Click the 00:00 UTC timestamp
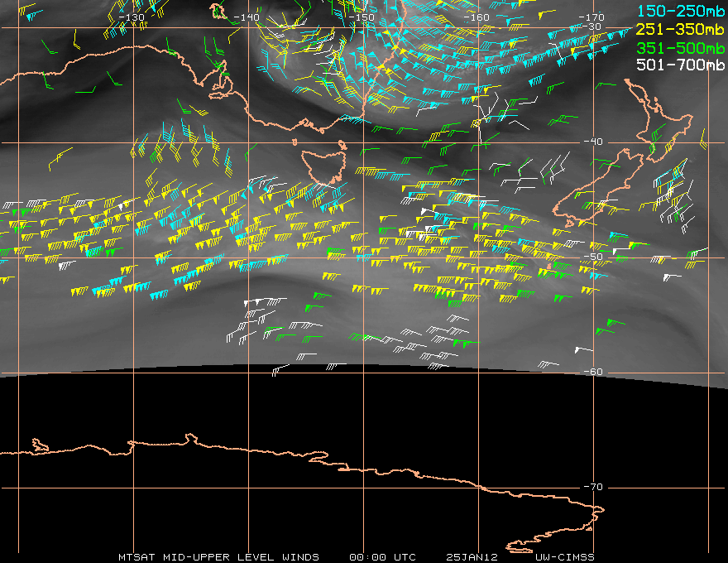728x563 pixels. (x=382, y=557)
